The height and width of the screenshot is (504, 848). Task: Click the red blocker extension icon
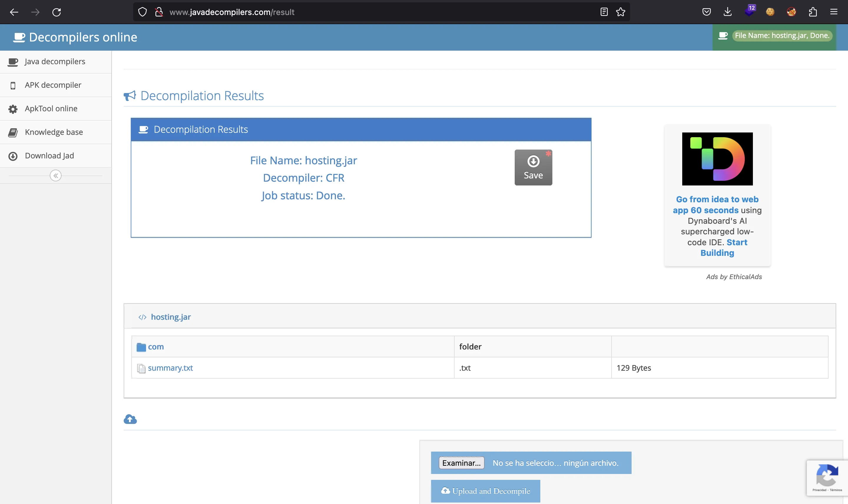click(791, 12)
